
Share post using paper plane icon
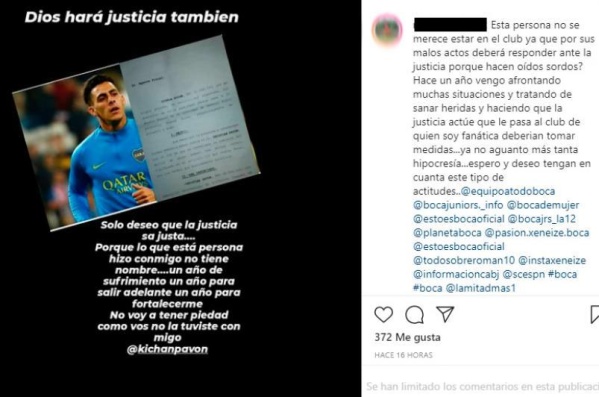pyautogui.click(x=445, y=314)
